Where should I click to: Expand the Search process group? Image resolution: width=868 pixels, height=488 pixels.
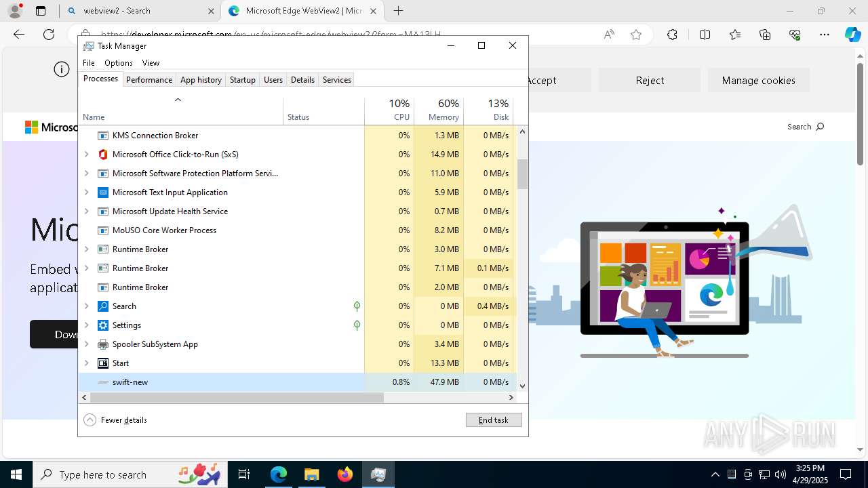[x=87, y=306]
